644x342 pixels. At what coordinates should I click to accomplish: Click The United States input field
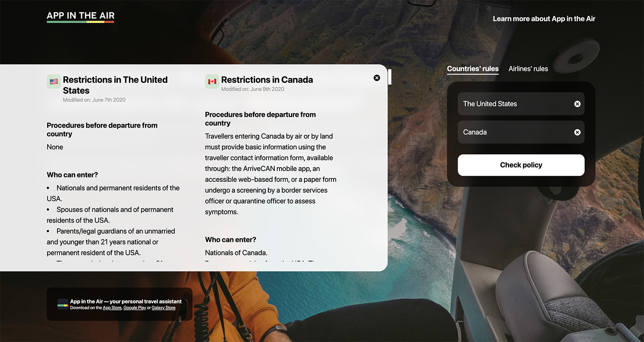(521, 104)
